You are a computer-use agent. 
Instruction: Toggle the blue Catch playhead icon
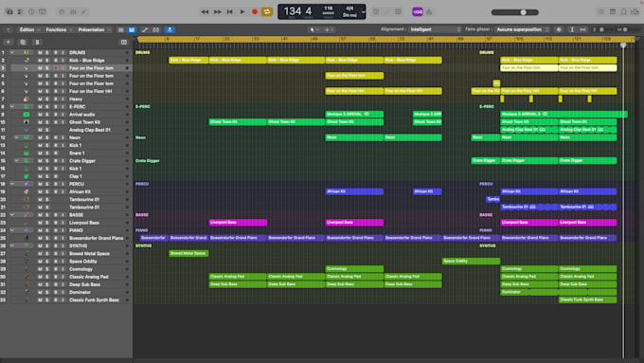click(170, 29)
